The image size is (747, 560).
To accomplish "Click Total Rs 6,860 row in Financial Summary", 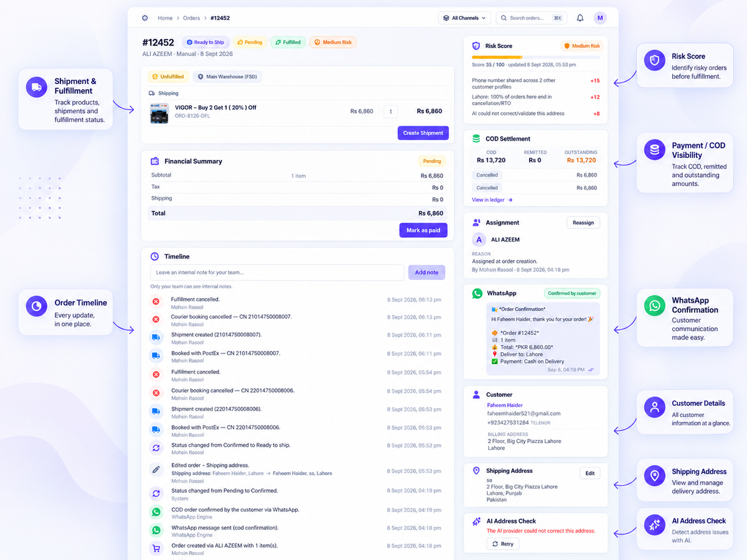I will click(298, 213).
